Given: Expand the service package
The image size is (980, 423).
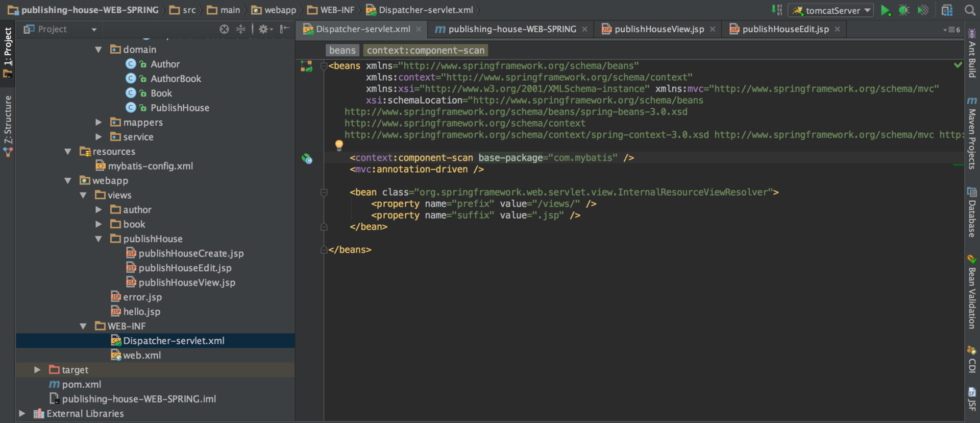Looking at the screenshot, I should [98, 137].
